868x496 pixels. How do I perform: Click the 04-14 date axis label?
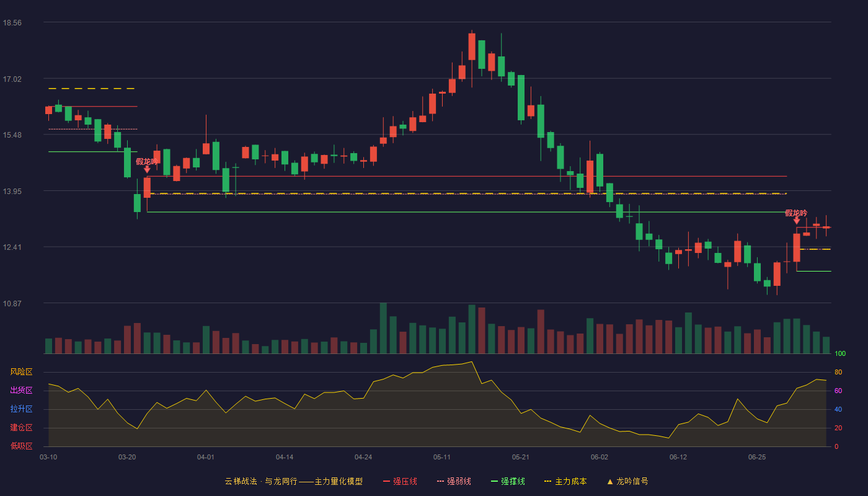pyautogui.click(x=285, y=457)
